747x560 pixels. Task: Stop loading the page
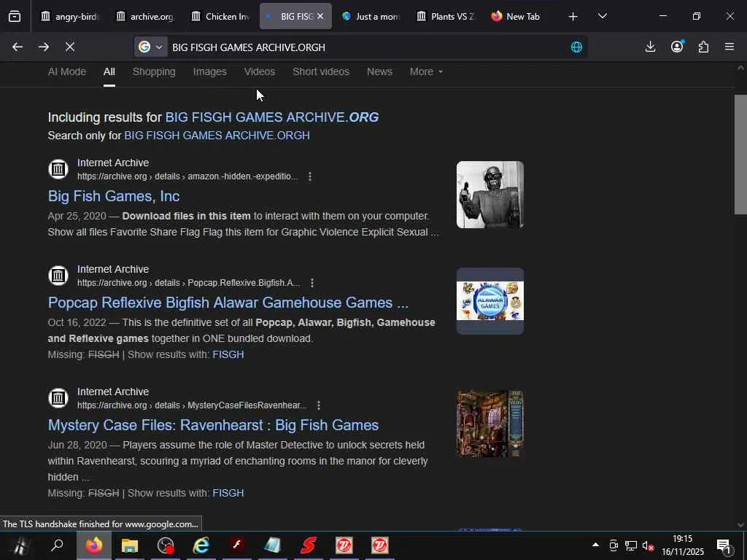69,47
